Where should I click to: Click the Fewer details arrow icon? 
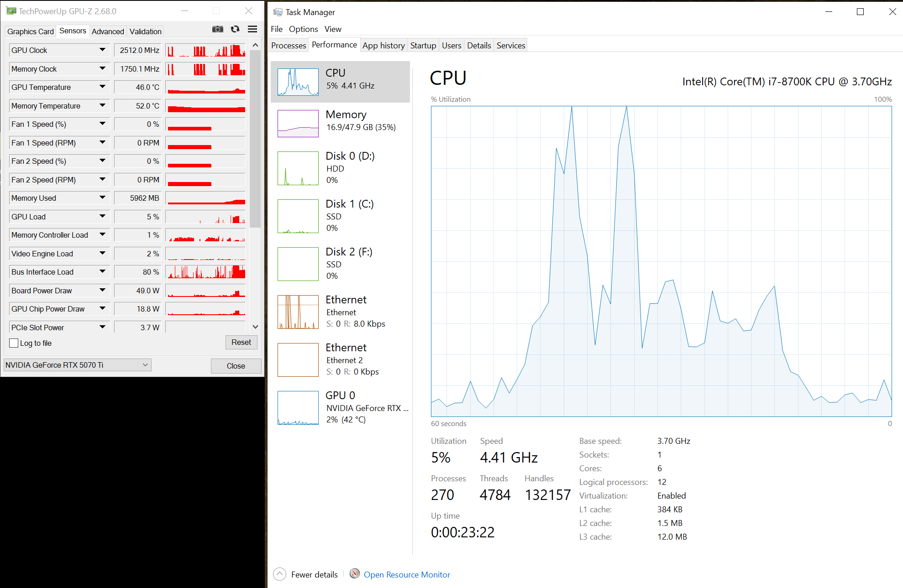pyautogui.click(x=279, y=574)
